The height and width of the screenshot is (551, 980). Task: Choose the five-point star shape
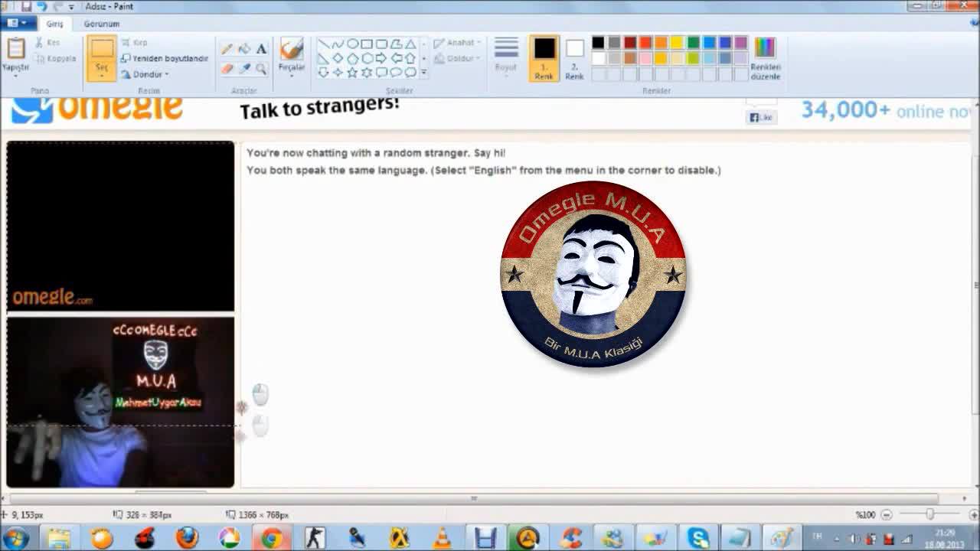point(352,73)
